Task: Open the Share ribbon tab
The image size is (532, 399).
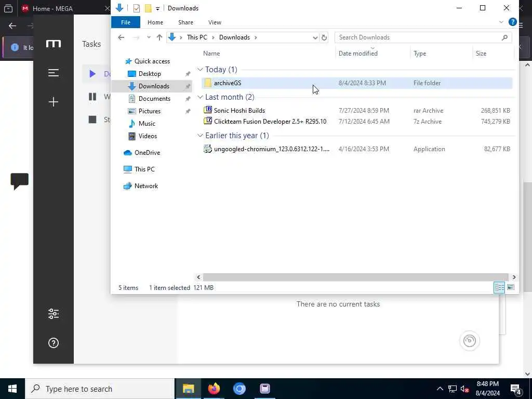Action: (x=185, y=22)
